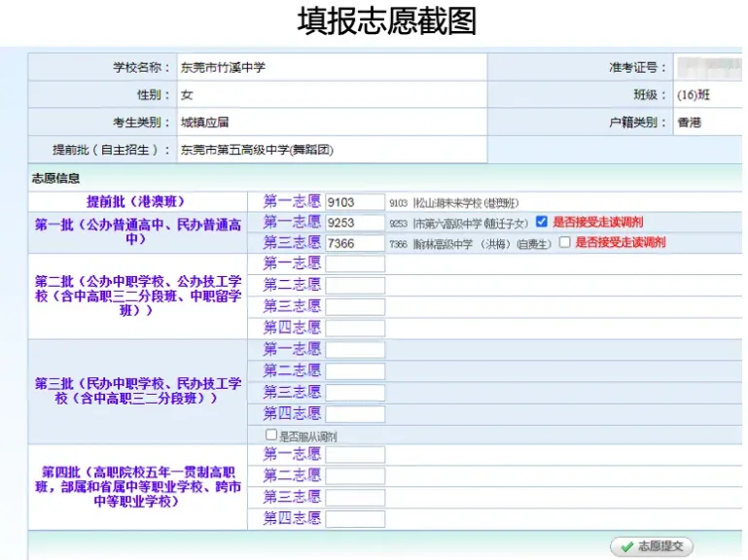Click the 班级 value (16)班
The width and height of the screenshot is (748, 560).
point(694,94)
